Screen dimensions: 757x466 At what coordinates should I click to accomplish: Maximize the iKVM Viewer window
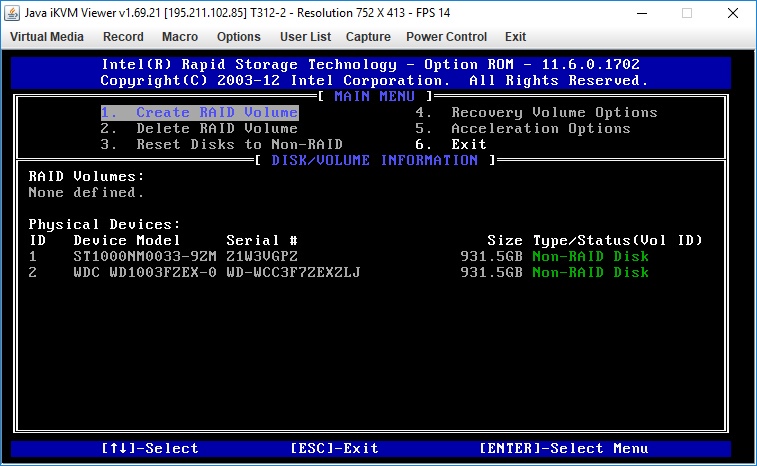(x=687, y=13)
